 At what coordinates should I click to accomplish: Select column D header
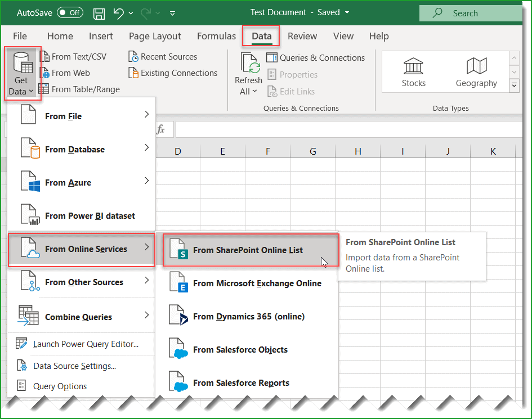pos(178,151)
